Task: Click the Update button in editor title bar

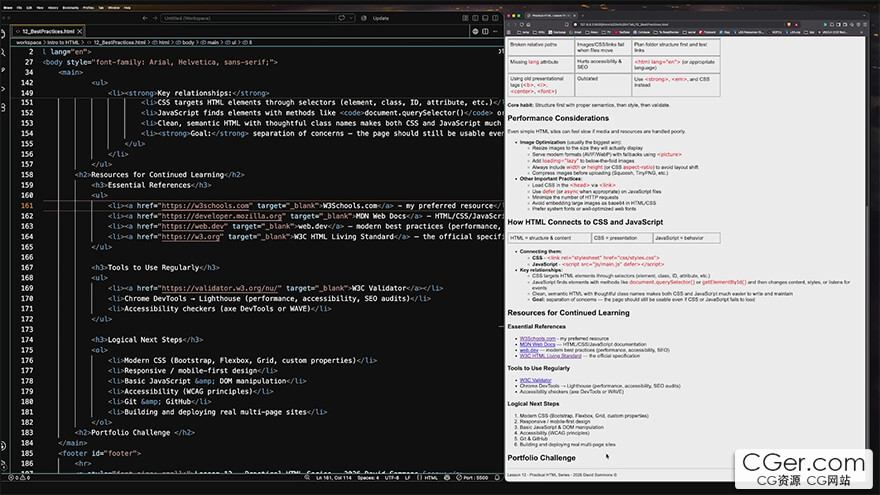Action: 381,18
